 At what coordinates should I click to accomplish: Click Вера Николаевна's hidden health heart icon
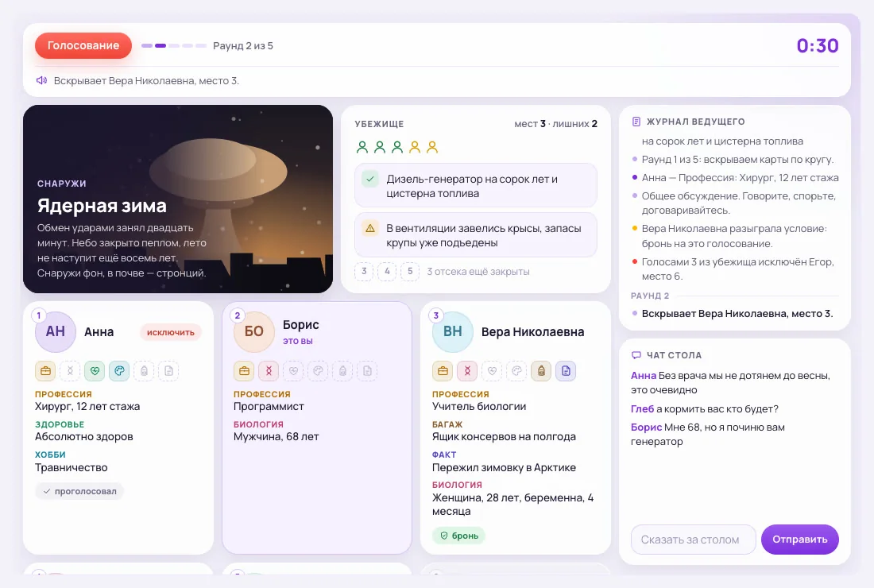point(492,370)
